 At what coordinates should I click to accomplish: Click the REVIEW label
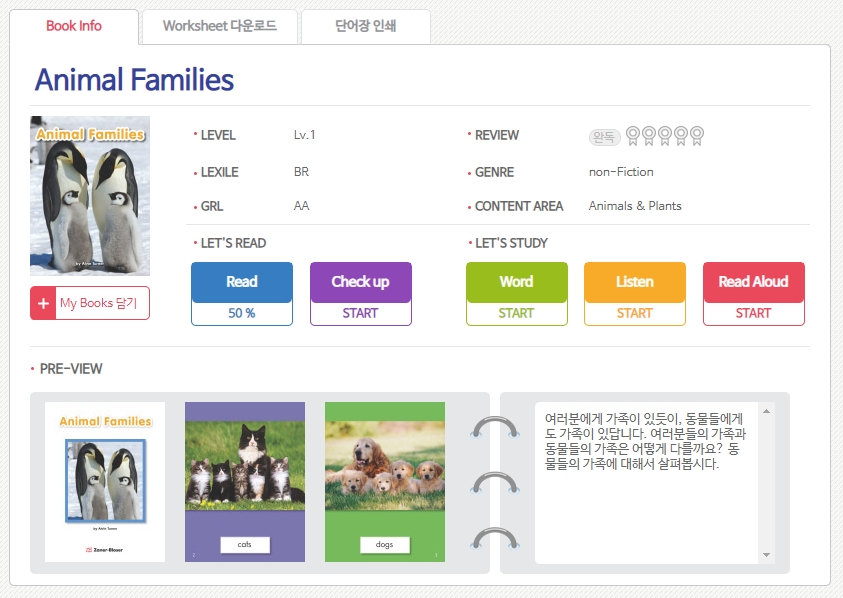497,135
